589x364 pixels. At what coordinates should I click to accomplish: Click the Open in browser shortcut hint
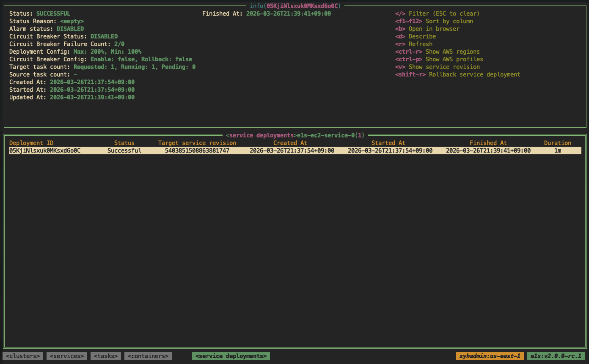coord(427,29)
